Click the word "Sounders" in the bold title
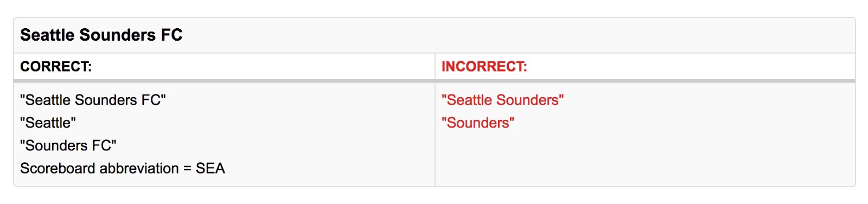Screen dimensions: 868x204 pyautogui.click(x=118, y=35)
